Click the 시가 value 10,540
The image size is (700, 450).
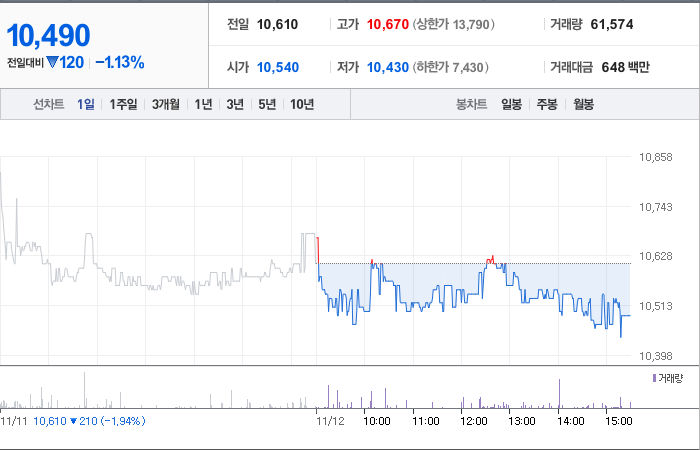click(278, 67)
